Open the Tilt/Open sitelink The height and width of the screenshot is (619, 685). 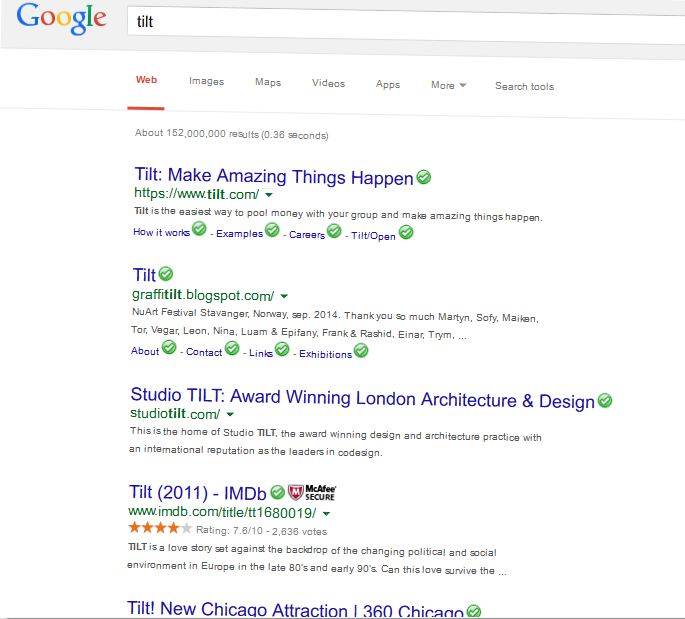(374, 236)
